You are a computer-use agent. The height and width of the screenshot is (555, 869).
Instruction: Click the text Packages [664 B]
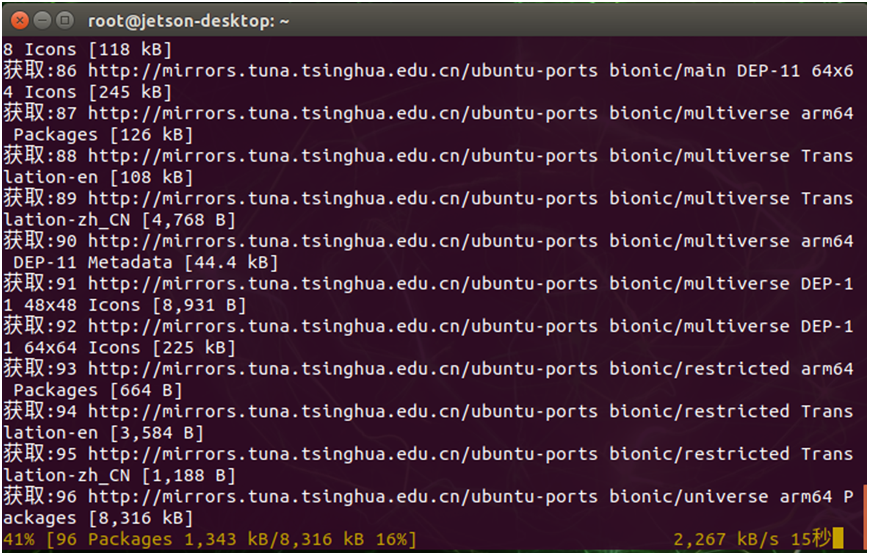click(x=98, y=390)
